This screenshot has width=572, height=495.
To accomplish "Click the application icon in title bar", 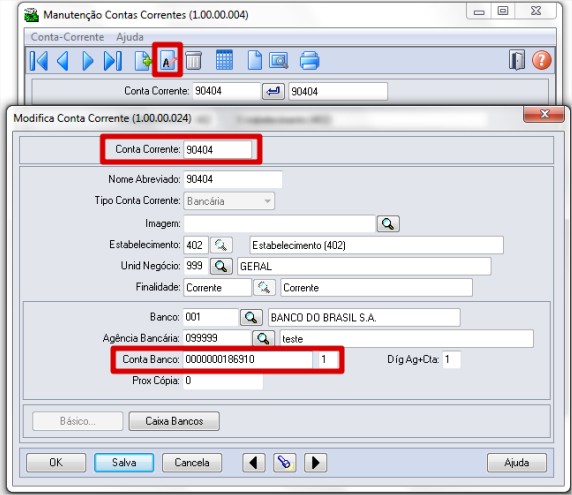I will click(31, 15).
